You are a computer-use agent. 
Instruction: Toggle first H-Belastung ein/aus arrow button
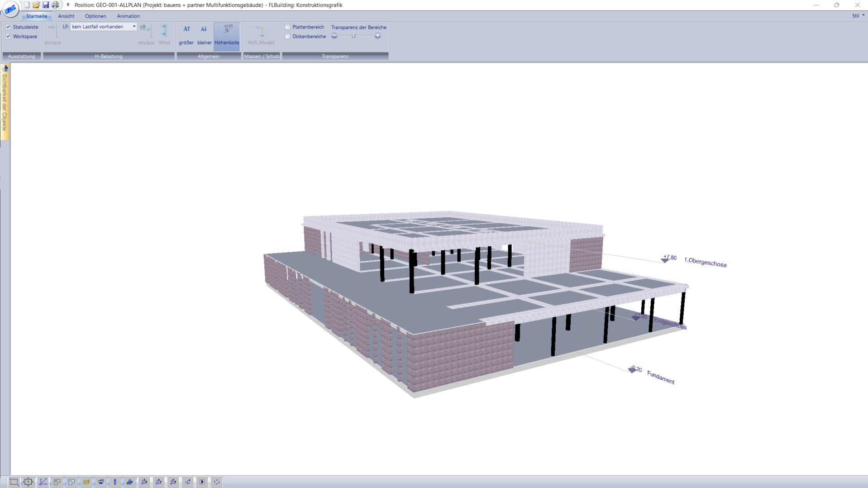(53, 34)
